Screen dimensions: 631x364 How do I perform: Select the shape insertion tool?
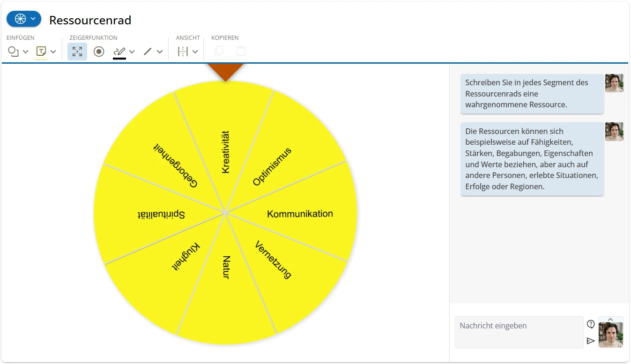coord(14,52)
